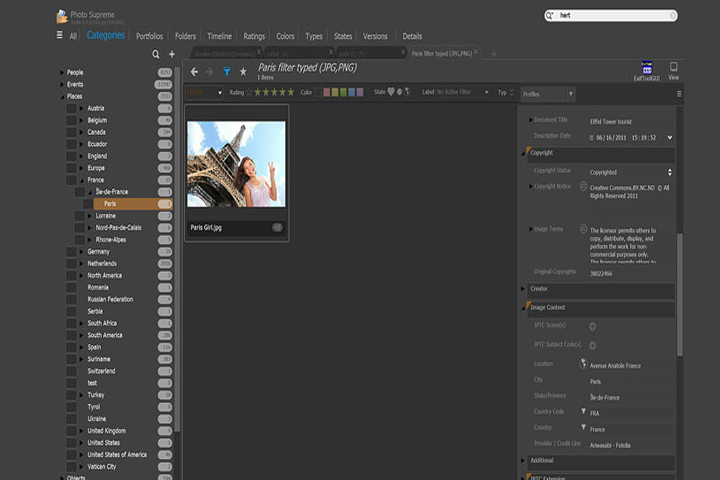Open the View options icon
Screen dimensions: 720x480
(x=673, y=71)
